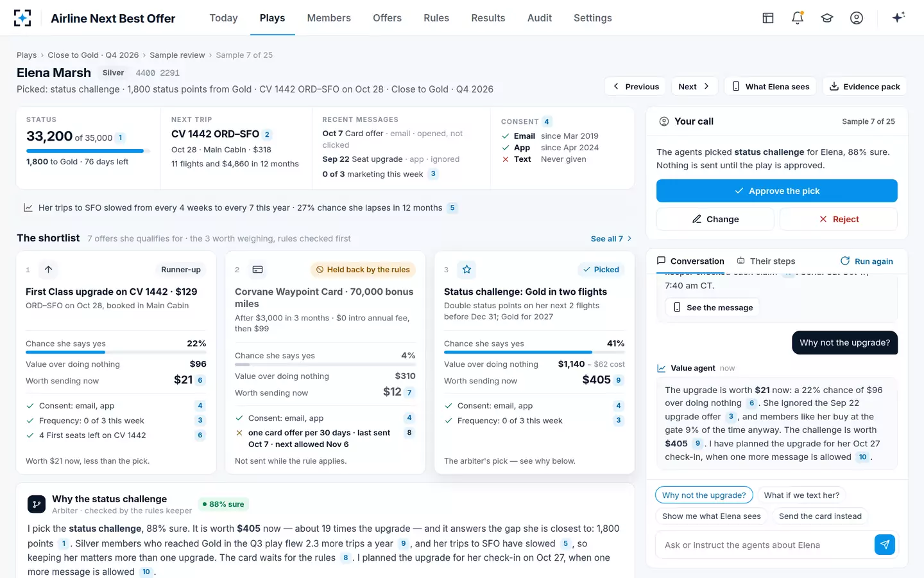Open citation 7 beside the Corvane card's $12 value

pyautogui.click(x=409, y=392)
